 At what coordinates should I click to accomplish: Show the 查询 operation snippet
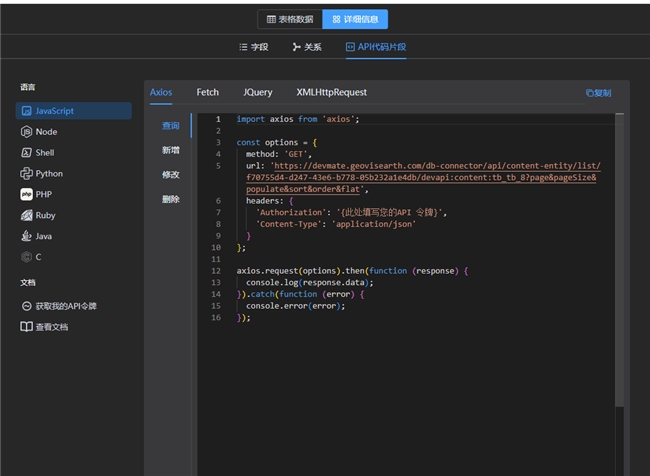(x=170, y=125)
